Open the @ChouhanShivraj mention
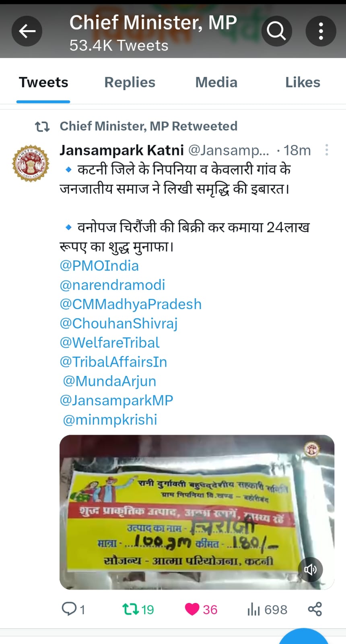 click(119, 323)
